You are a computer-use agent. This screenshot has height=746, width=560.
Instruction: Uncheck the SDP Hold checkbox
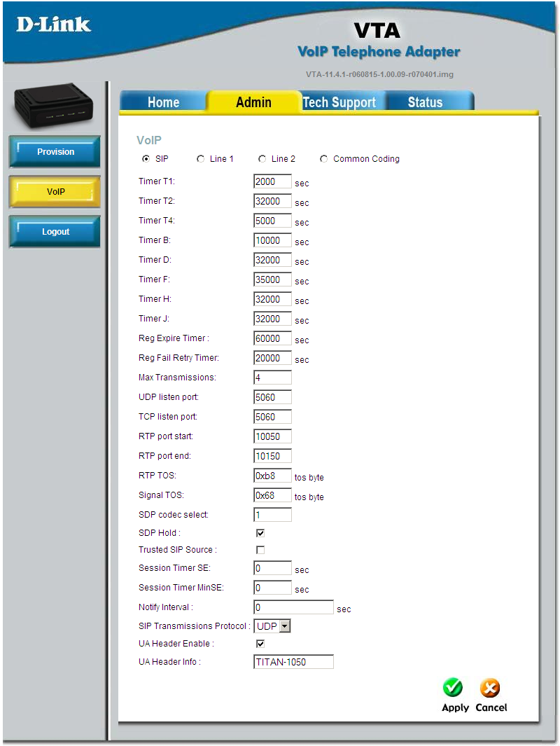(x=260, y=533)
